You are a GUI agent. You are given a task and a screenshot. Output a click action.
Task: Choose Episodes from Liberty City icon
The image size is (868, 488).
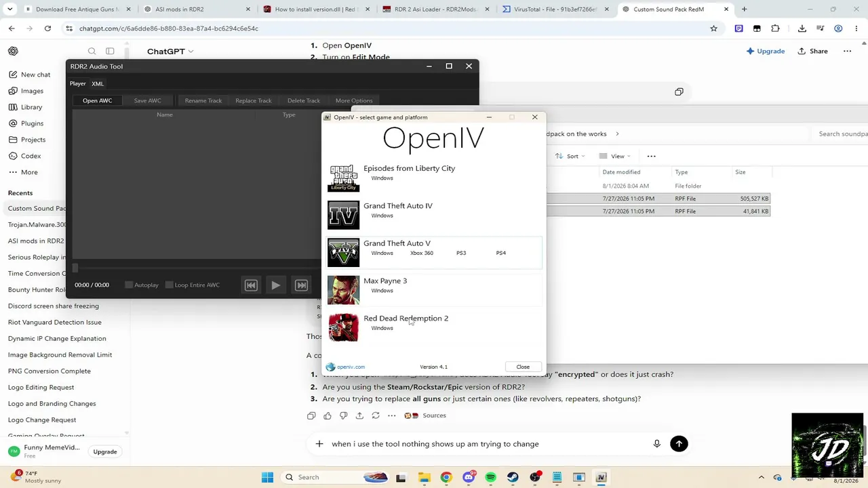[x=343, y=178]
